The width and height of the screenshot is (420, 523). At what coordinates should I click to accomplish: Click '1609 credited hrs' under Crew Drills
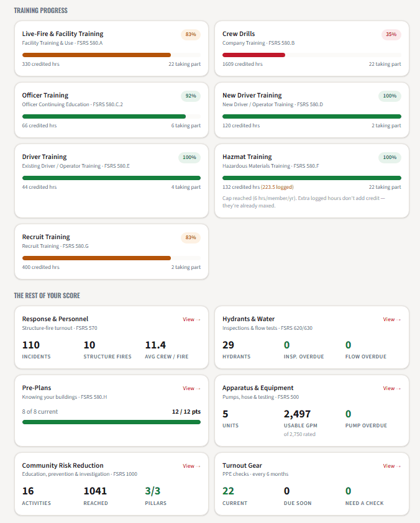242,64
